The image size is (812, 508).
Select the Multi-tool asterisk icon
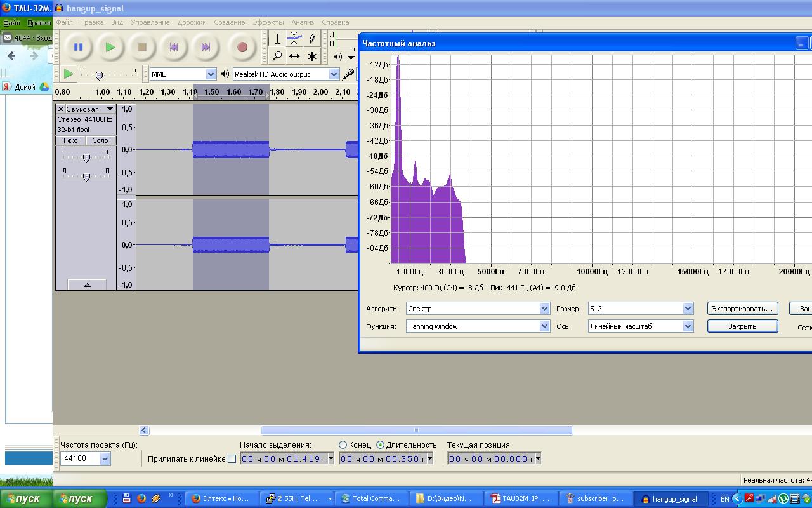[311, 56]
